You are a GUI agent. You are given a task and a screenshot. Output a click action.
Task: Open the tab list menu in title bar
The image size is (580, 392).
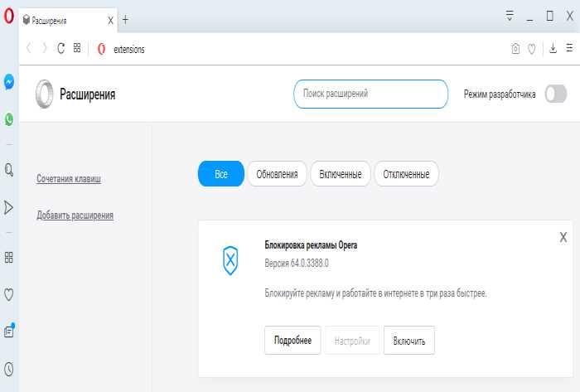510,16
